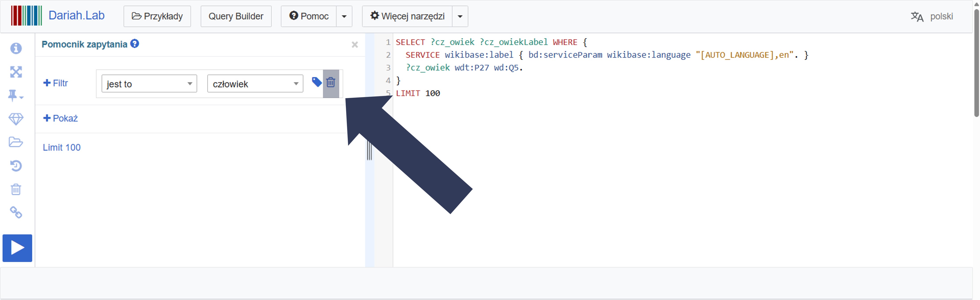
Task: Click the fullscreen expand arrows icon
Action: coord(16,72)
